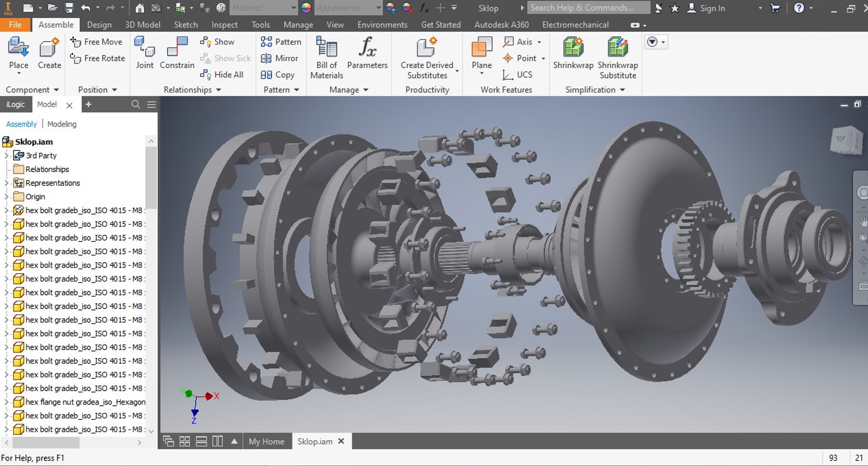
Task: Switch to the 3D Model ribbon tab
Action: click(x=142, y=24)
